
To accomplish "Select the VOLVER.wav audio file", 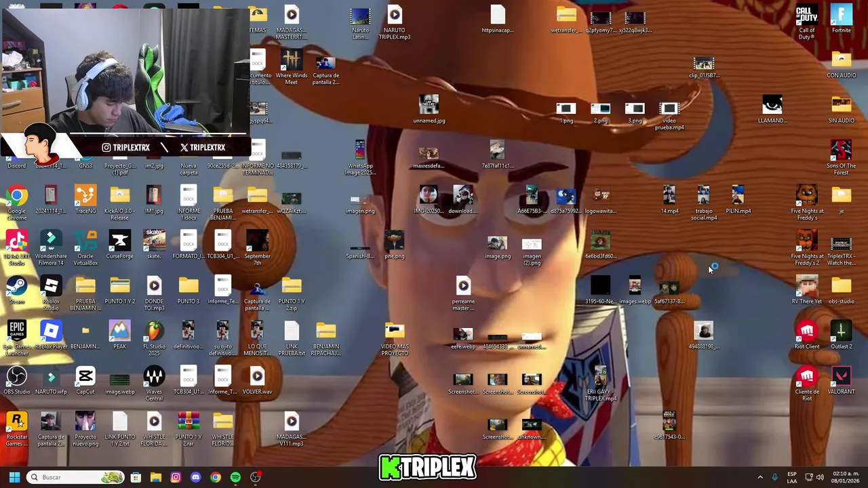I will pyautogui.click(x=257, y=380).
